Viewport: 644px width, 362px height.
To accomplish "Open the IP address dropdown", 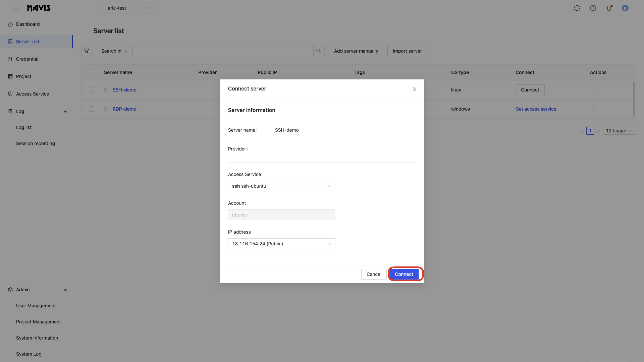I will click(282, 244).
